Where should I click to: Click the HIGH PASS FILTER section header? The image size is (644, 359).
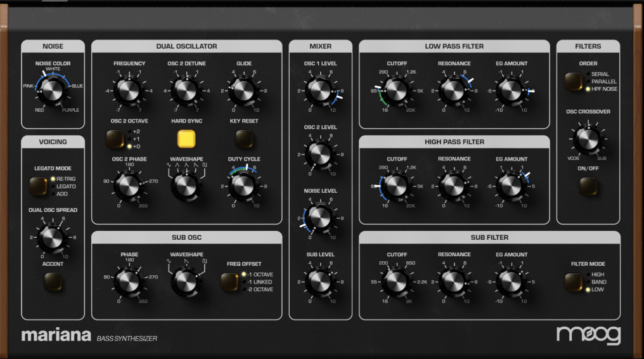coord(454,141)
